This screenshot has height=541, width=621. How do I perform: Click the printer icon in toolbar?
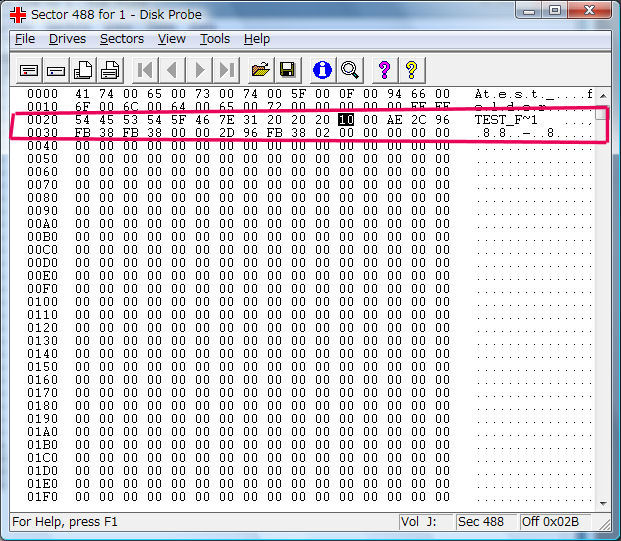click(110, 70)
